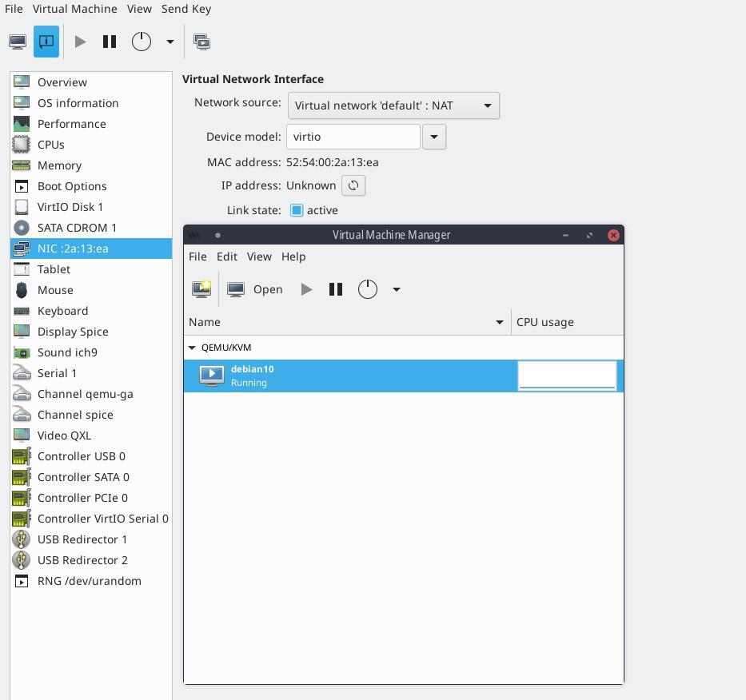Toggle the Link state active checkbox

pyautogui.click(x=297, y=210)
